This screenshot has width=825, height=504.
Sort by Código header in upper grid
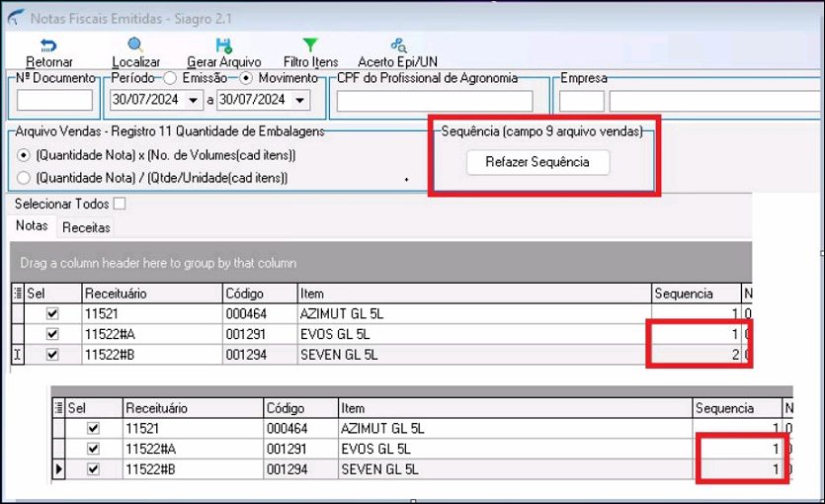coord(260,294)
